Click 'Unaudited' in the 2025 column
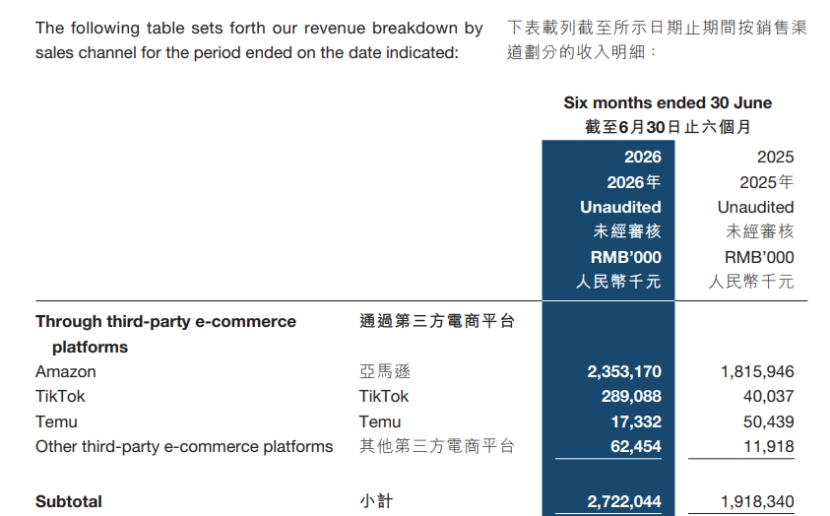This screenshot has height=516, width=830. [x=755, y=207]
